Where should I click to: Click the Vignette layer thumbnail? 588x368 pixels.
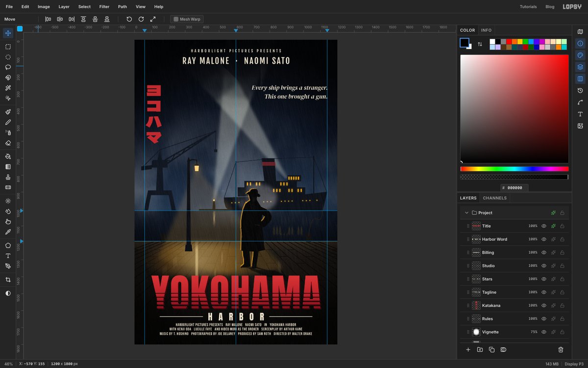tap(476, 332)
